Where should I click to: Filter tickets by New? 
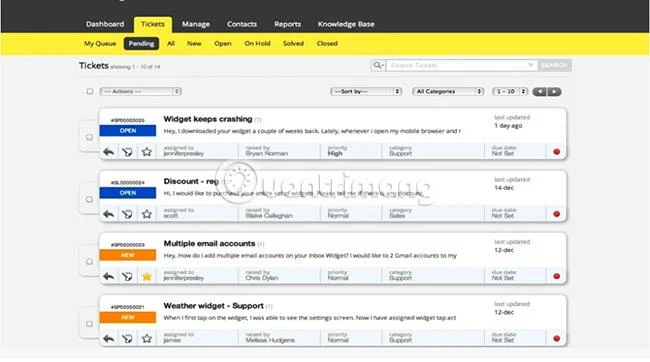(194, 44)
